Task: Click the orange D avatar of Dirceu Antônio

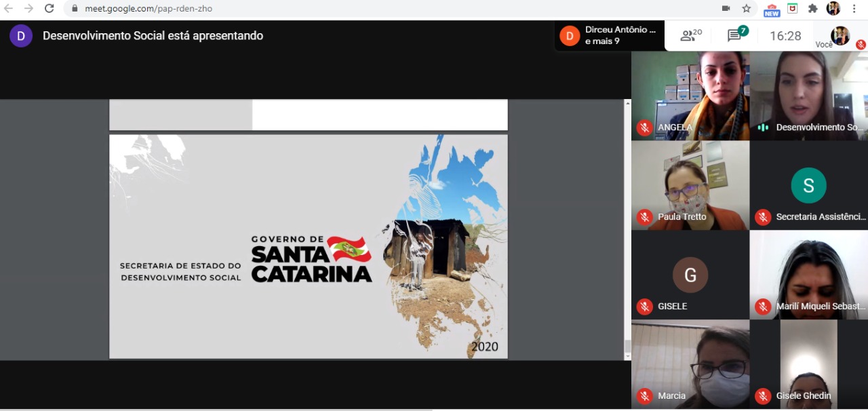Action: pos(570,35)
